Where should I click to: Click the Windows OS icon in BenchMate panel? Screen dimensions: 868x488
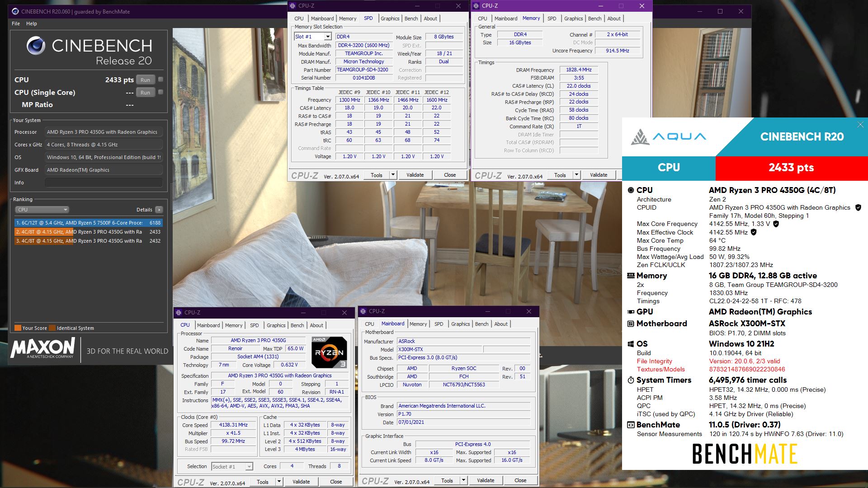[631, 344]
